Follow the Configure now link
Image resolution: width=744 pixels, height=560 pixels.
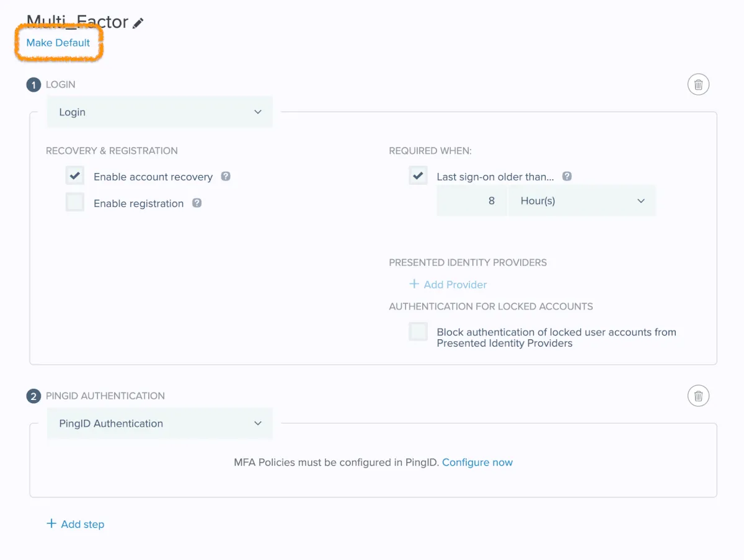(x=477, y=462)
